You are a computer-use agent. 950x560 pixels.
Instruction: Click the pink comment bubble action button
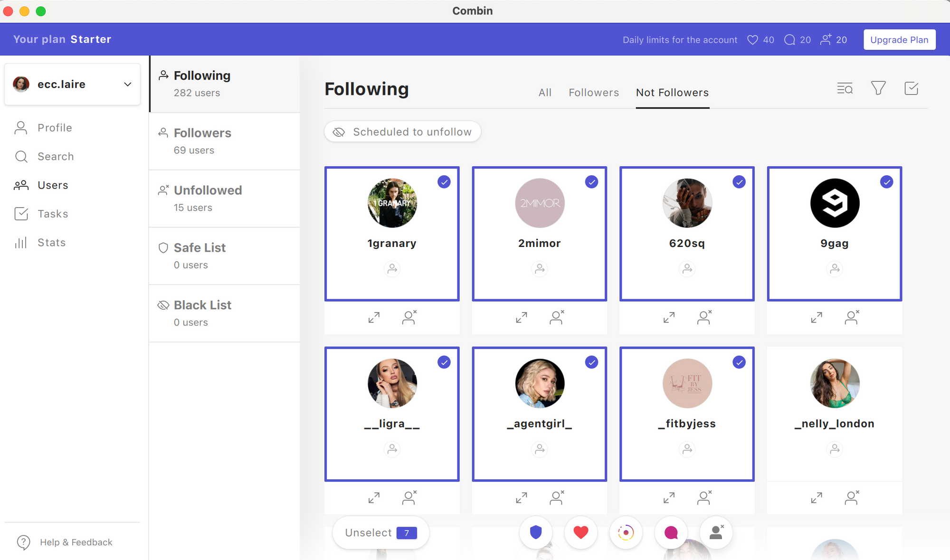tap(671, 532)
